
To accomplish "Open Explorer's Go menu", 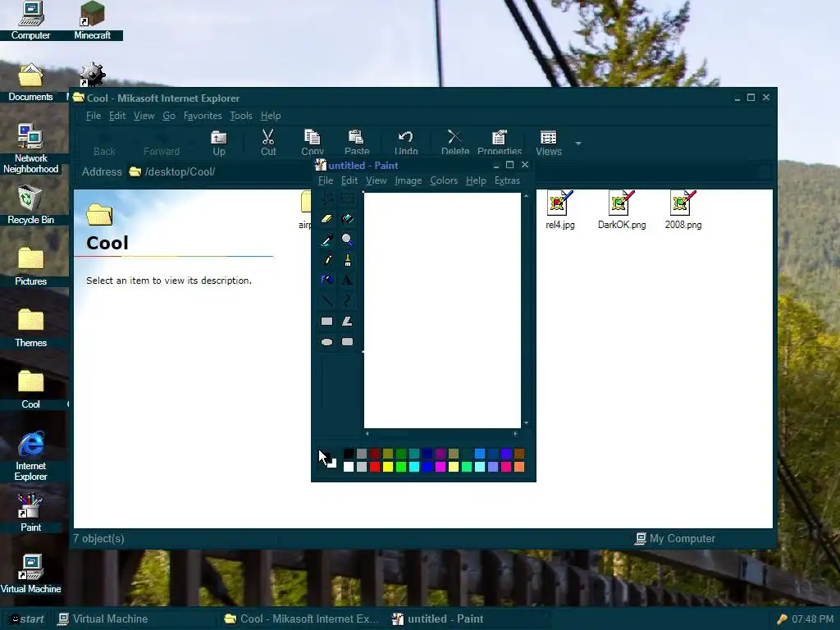I will (x=169, y=116).
